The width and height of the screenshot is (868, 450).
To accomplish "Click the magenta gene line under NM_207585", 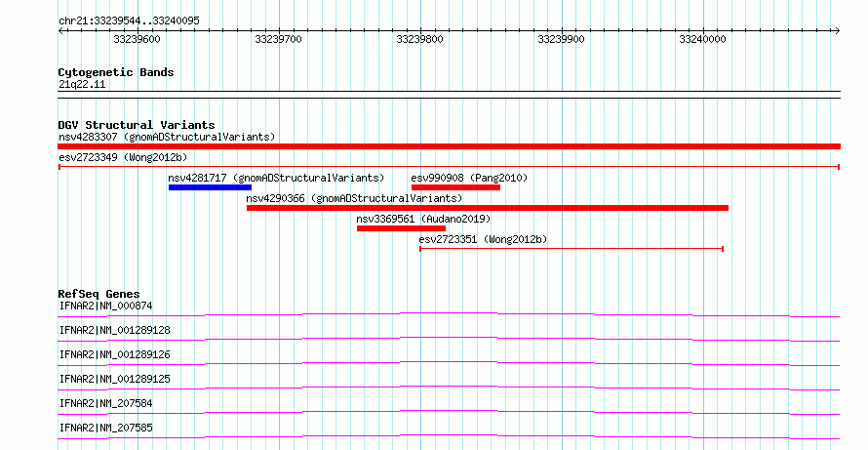I will click(x=449, y=436).
